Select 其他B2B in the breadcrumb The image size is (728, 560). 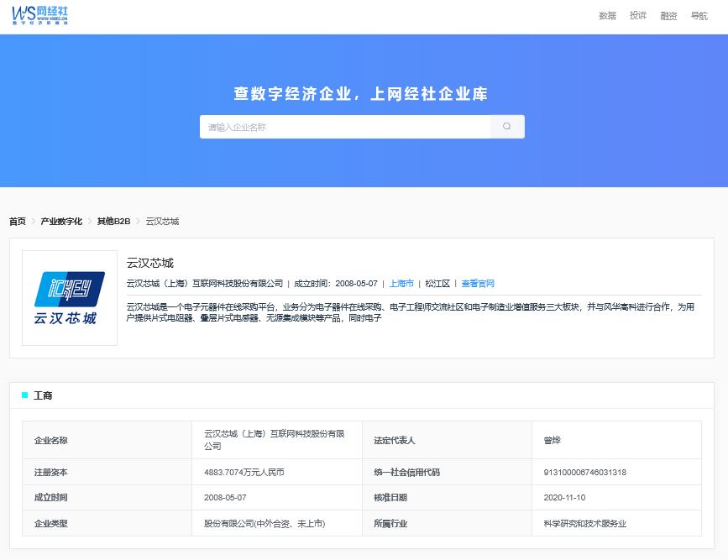click(113, 222)
